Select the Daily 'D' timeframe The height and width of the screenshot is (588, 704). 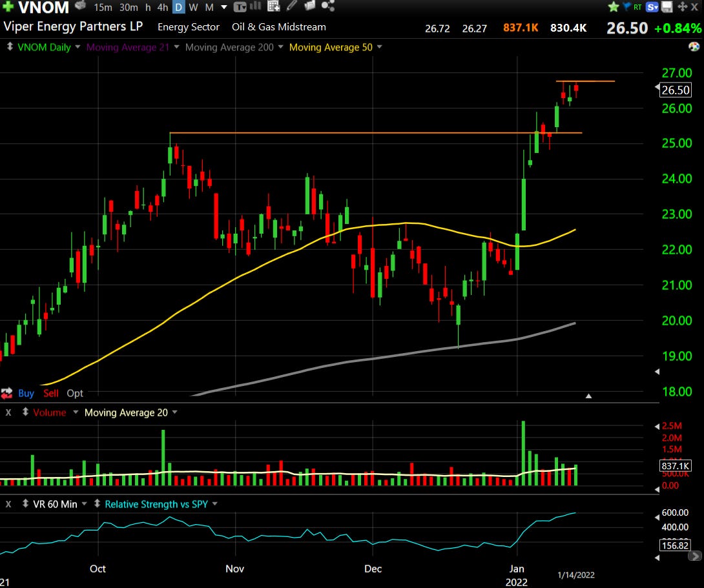coord(179,7)
